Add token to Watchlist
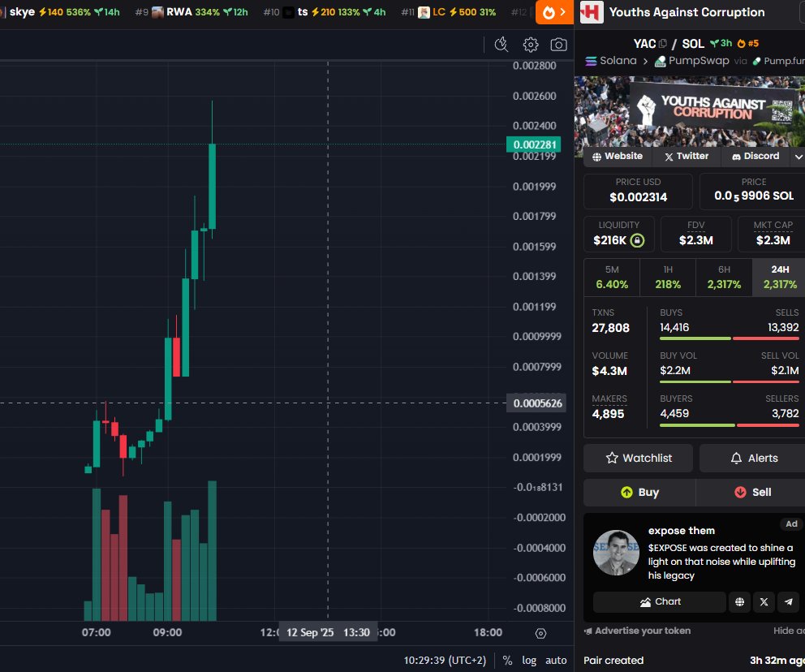 pos(638,458)
